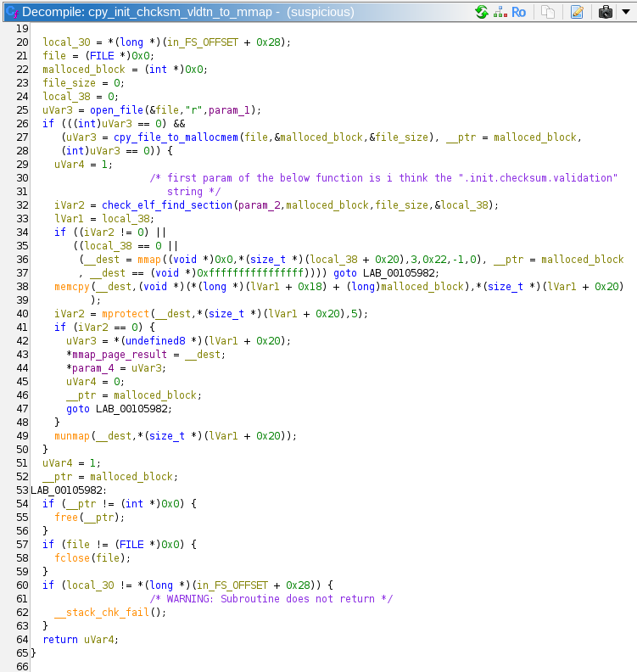Click the 'return uVar4' statement
This screenshot has width=637, height=672.
tap(81, 640)
